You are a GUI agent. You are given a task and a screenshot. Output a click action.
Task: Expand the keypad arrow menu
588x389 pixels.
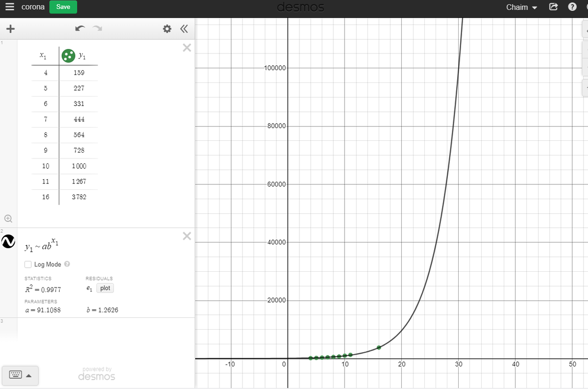pyautogui.click(x=29, y=376)
